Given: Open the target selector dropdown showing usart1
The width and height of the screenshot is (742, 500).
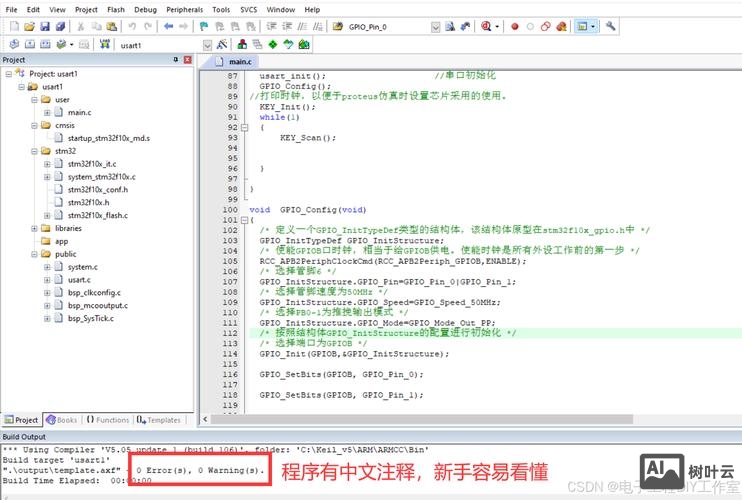Looking at the screenshot, I should click(207, 45).
